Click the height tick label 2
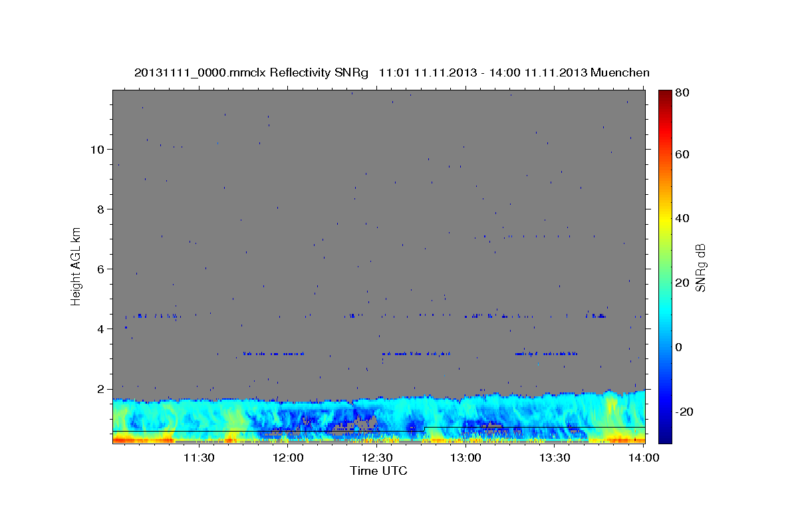 pos(100,388)
